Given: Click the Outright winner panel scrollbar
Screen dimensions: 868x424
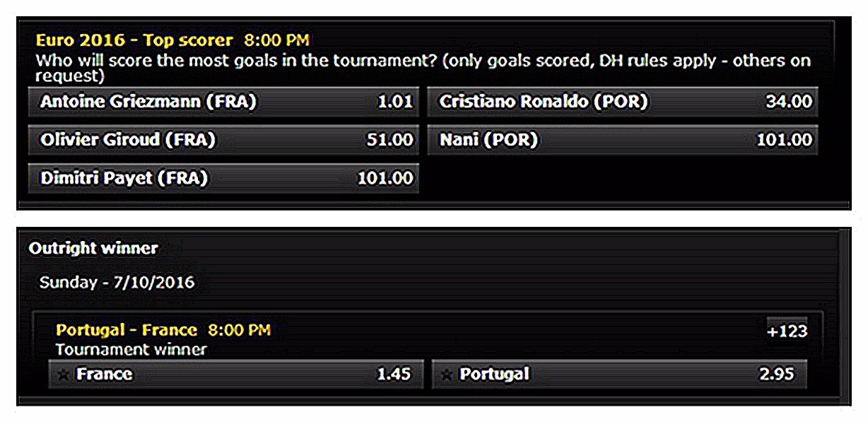Looking at the screenshot, I should pos(842,318).
